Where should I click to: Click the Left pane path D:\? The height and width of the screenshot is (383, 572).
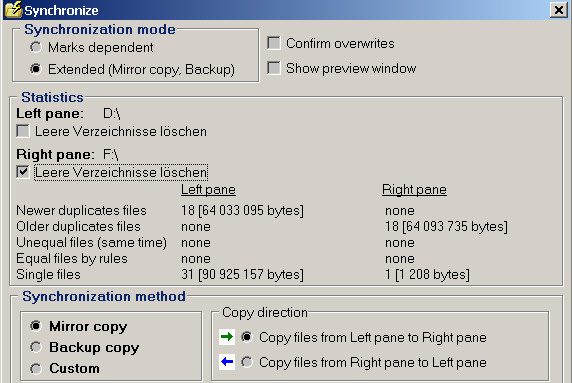coord(112,113)
